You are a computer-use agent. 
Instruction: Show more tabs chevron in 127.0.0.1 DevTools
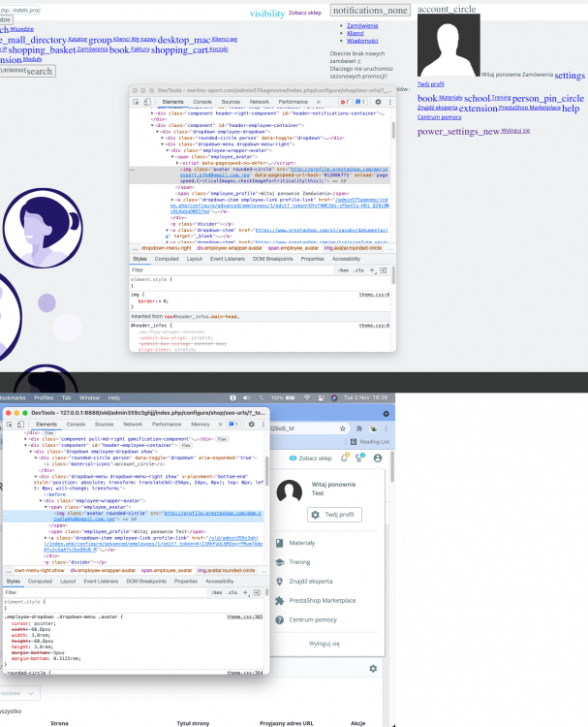(220, 425)
